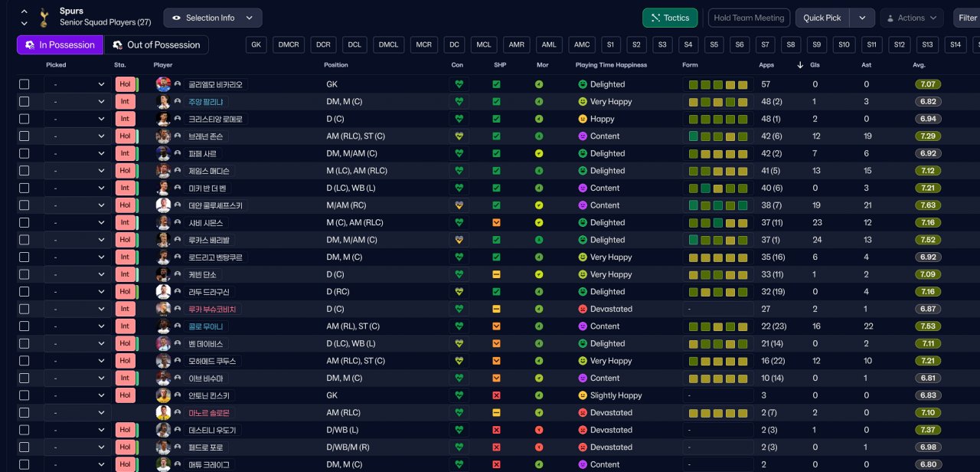Click the yellow morale icon for 파페 사르
The image size is (980, 472).
pyautogui.click(x=539, y=153)
